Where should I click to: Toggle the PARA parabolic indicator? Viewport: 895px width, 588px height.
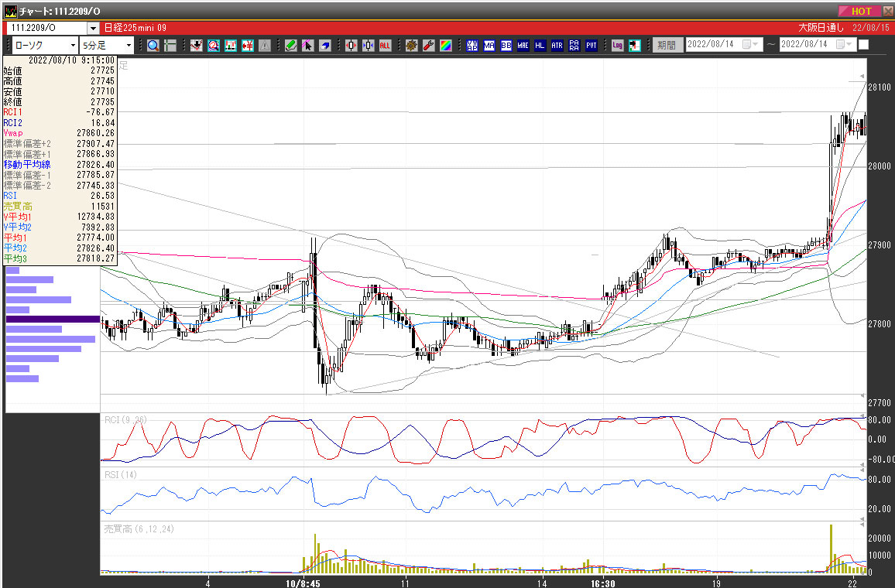[574, 46]
